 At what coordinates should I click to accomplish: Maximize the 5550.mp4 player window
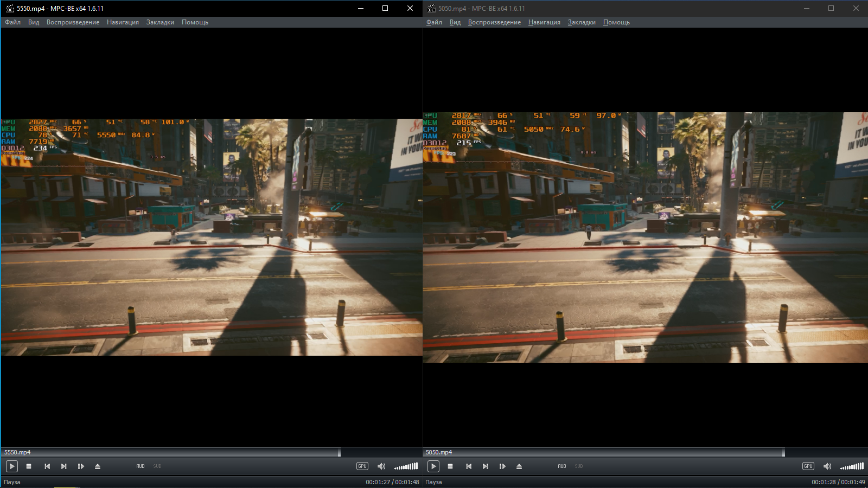tap(385, 8)
